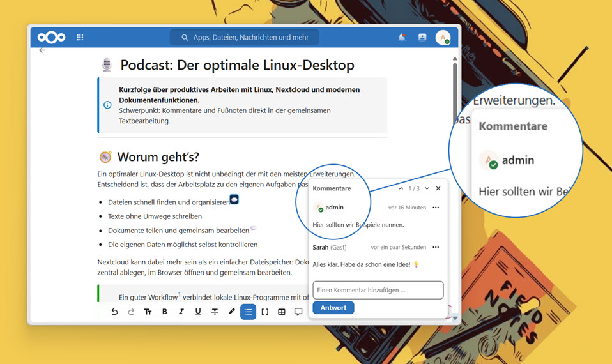Insert a table from the toolbar
This screenshot has width=612, height=364.
click(282, 312)
